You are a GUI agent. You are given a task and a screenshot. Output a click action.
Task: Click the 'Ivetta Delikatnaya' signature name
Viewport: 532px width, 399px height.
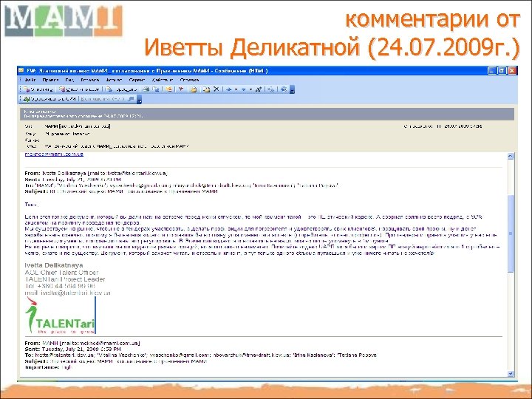(x=54, y=265)
